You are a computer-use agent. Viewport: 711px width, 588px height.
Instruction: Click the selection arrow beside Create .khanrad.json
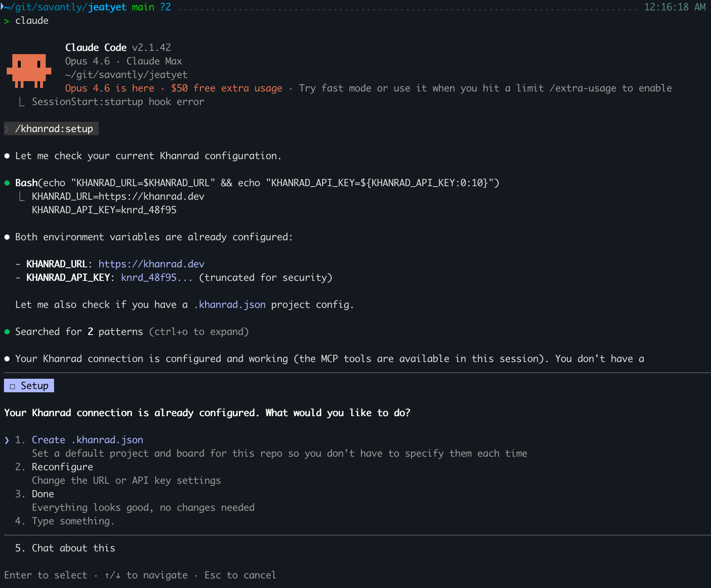[x=7, y=440]
